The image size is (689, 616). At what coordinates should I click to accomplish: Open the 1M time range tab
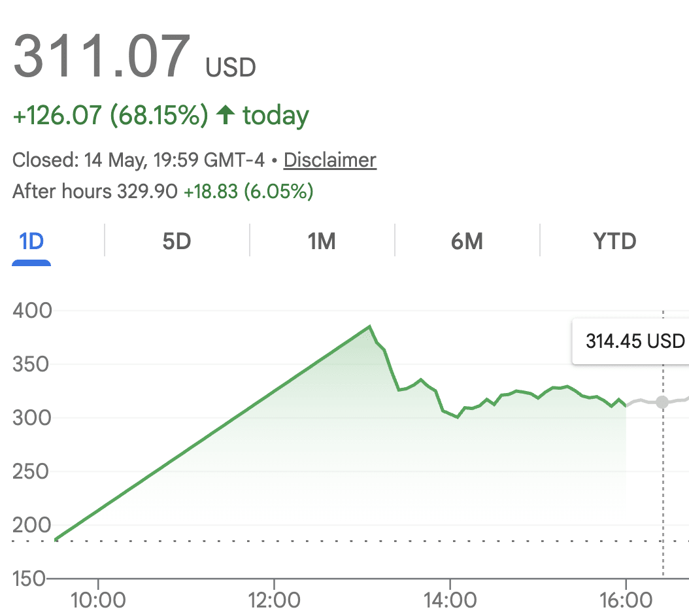322,241
